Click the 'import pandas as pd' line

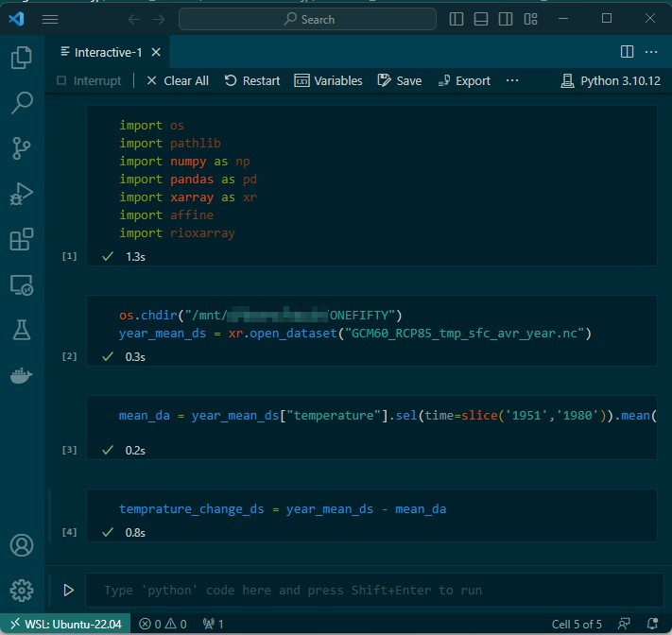click(x=188, y=180)
